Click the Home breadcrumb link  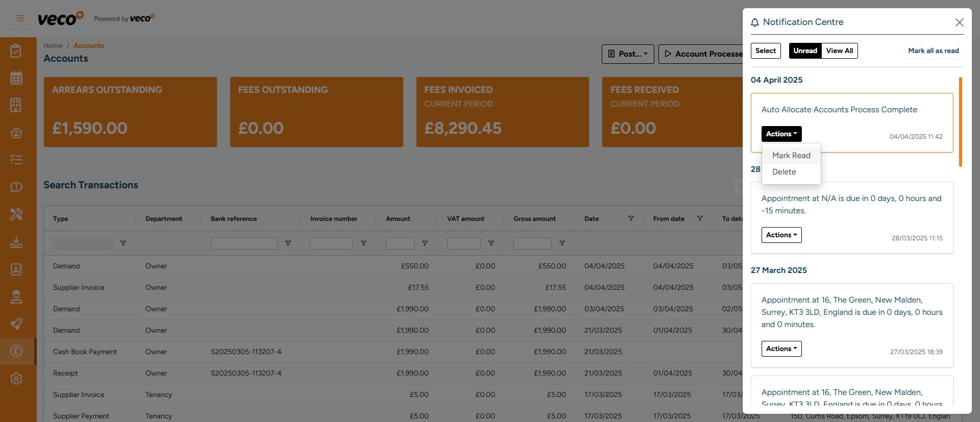(x=53, y=45)
